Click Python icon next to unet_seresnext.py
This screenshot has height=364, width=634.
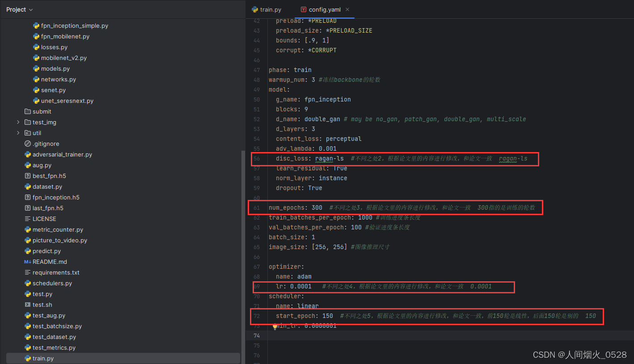click(x=36, y=101)
